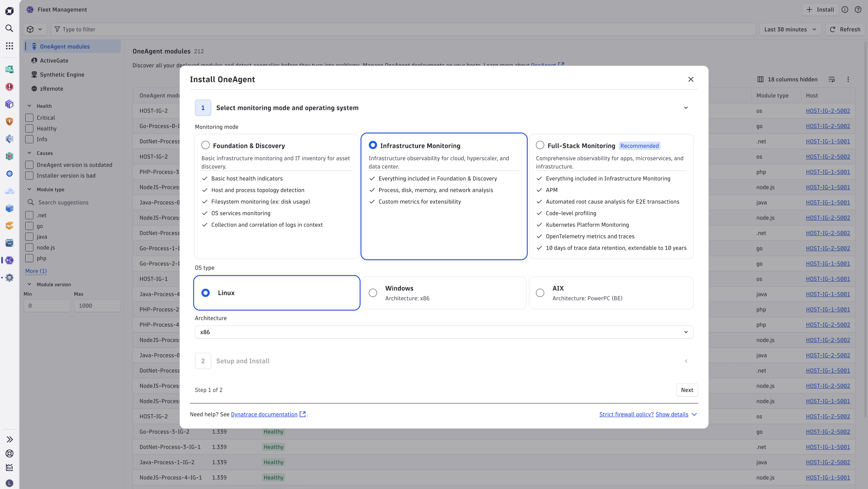Open the Architecture x86 dropdown
This screenshot has height=489, width=868.
[444, 332]
